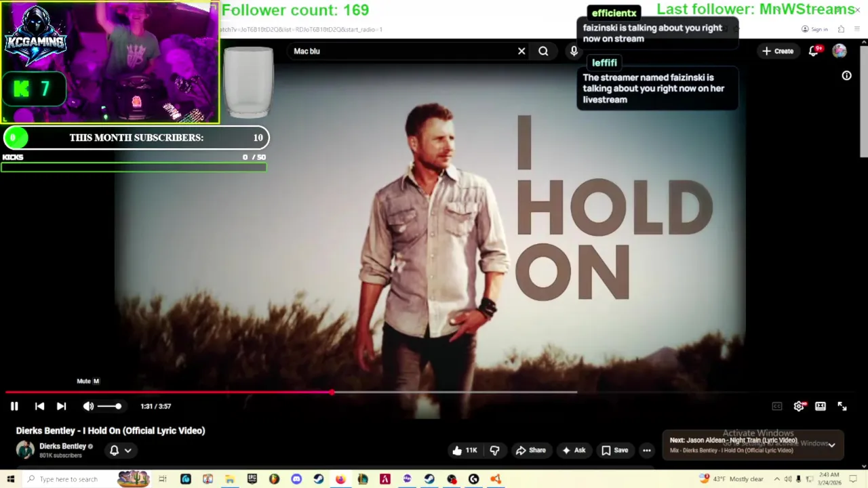The height and width of the screenshot is (488, 868).
Task: Go to the previous video
Action: coord(39,406)
